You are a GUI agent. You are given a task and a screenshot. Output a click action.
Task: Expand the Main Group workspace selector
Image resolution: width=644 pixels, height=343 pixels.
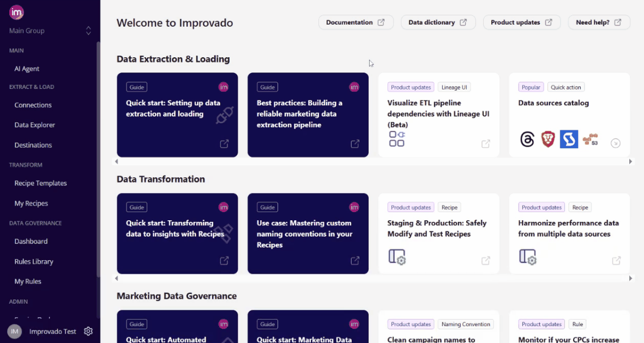88,31
